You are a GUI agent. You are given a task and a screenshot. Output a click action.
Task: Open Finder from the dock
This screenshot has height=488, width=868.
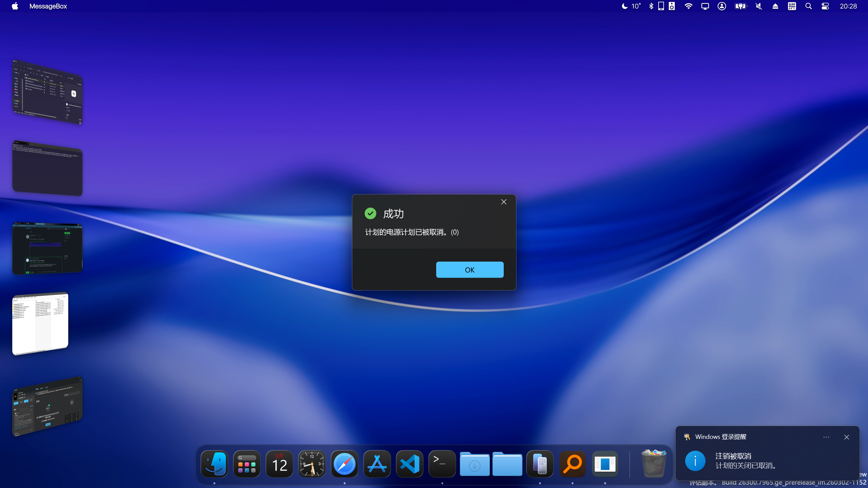[x=214, y=464]
